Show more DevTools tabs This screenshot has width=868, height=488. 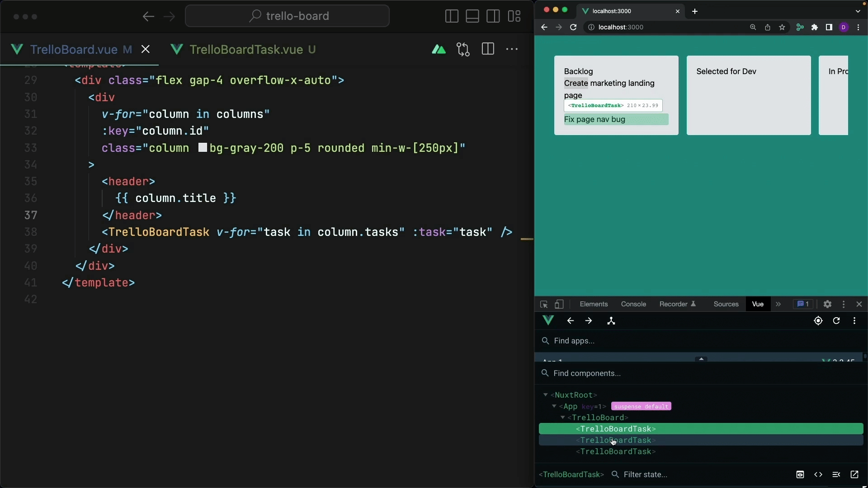click(778, 305)
